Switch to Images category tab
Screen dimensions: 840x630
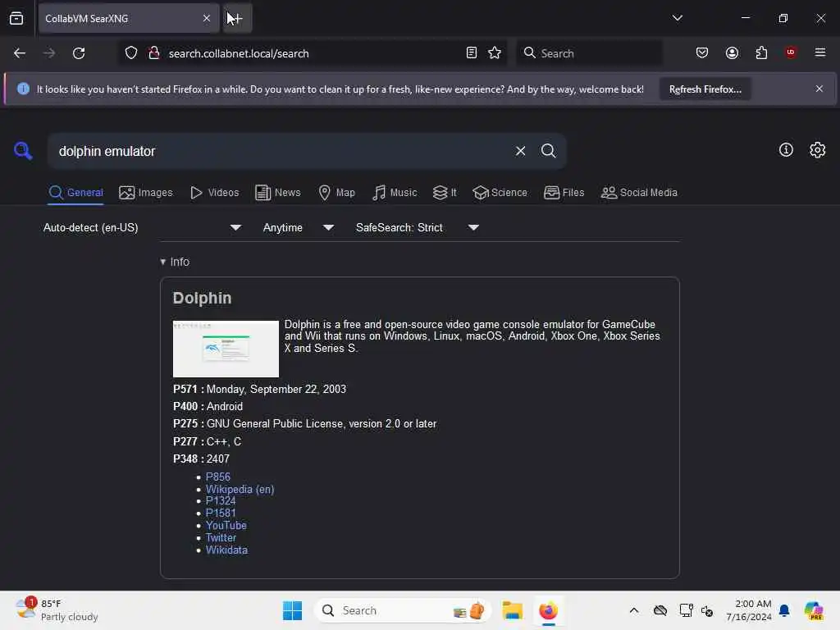point(146,193)
